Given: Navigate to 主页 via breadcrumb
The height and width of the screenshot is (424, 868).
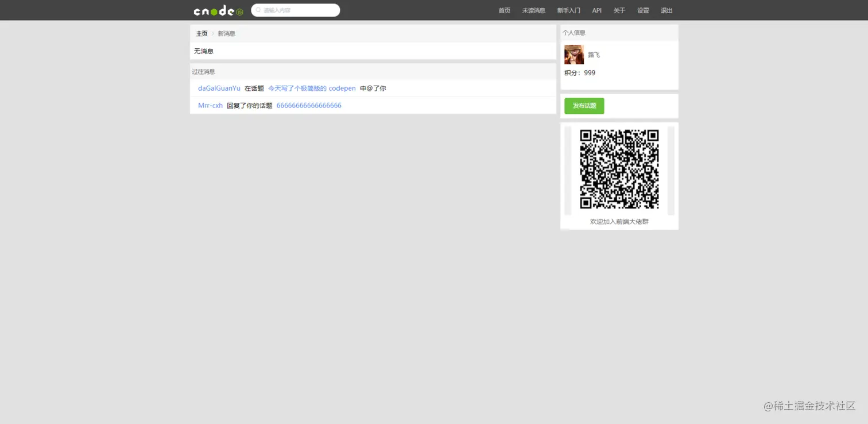Looking at the screenshot, I should click(201, 33).
